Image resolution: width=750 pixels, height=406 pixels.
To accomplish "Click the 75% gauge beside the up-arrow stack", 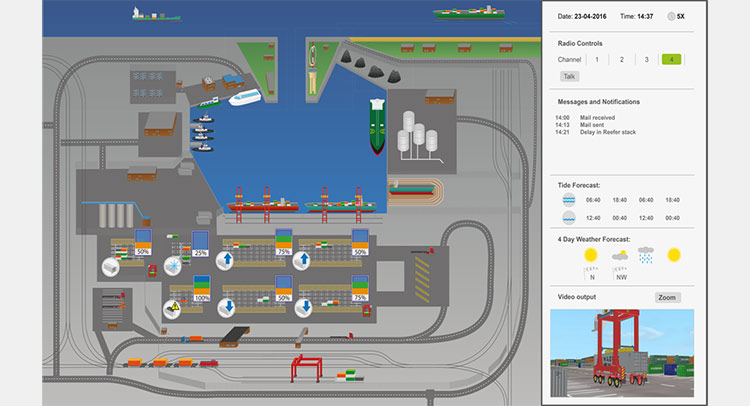I will 284,242.
